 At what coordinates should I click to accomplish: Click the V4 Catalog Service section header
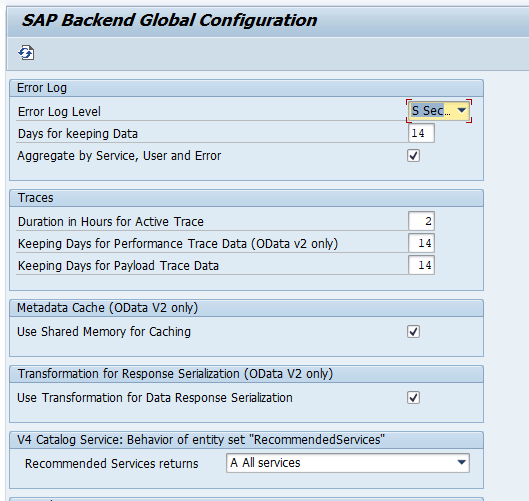click(246, 440)
